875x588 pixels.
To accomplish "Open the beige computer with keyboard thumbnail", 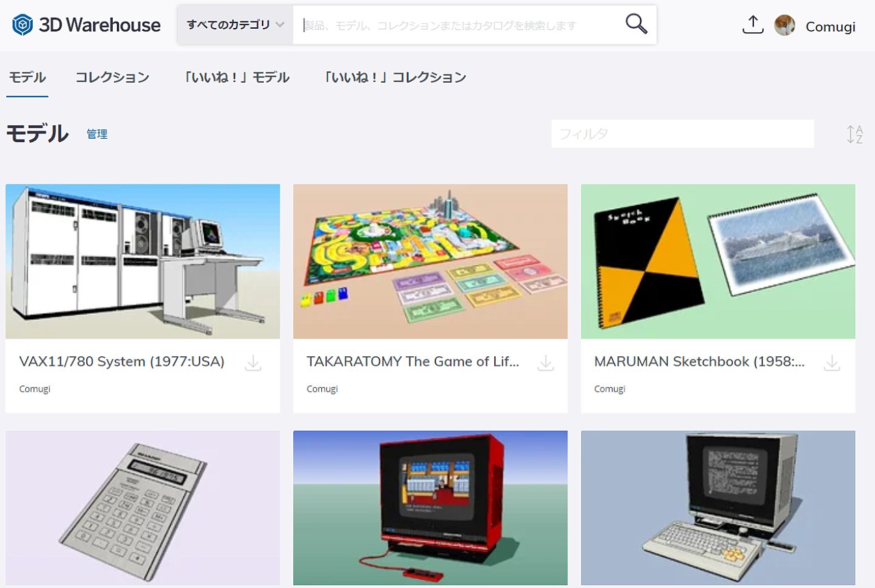I will [x=718, y=508].
